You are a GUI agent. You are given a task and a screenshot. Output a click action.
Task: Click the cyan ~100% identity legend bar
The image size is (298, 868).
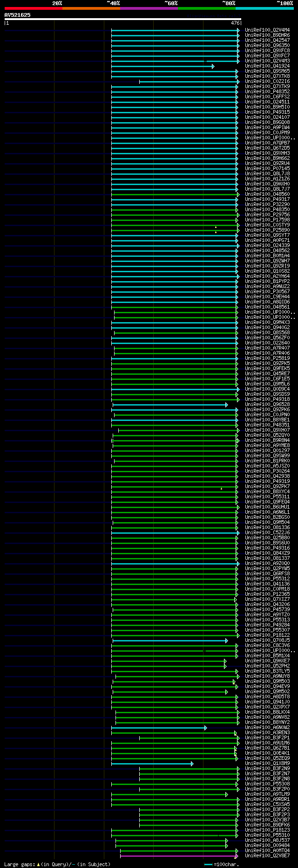(x=264, y=8)
